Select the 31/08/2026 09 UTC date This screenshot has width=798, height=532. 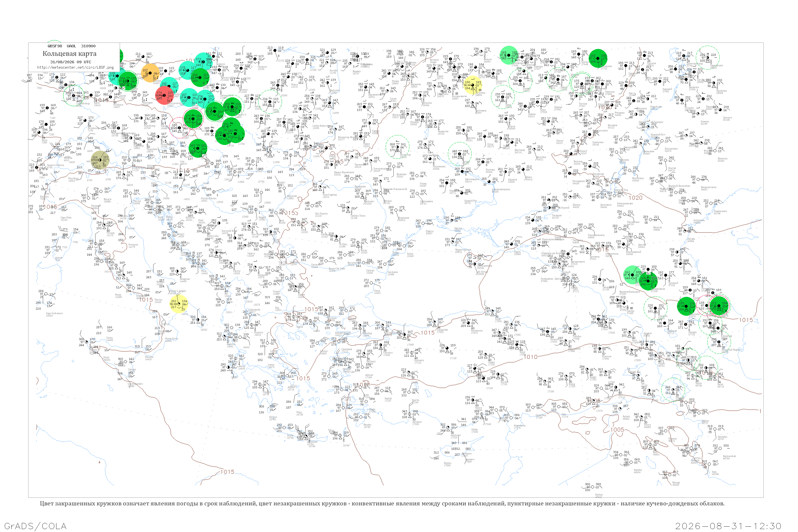70,62
